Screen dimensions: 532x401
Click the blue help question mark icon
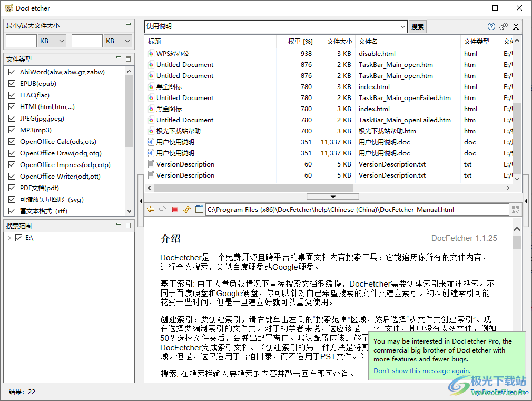coord(491,26)
